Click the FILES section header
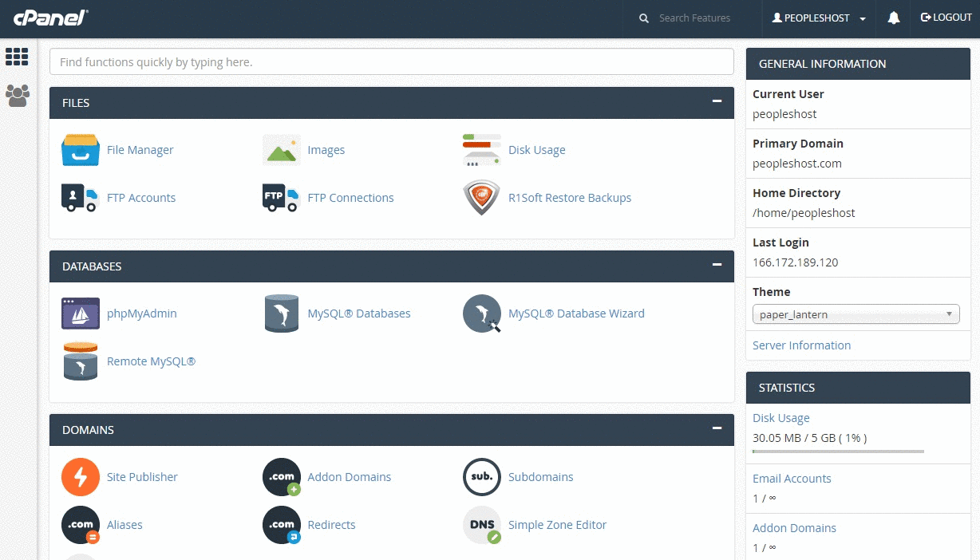 pos(392,102)
